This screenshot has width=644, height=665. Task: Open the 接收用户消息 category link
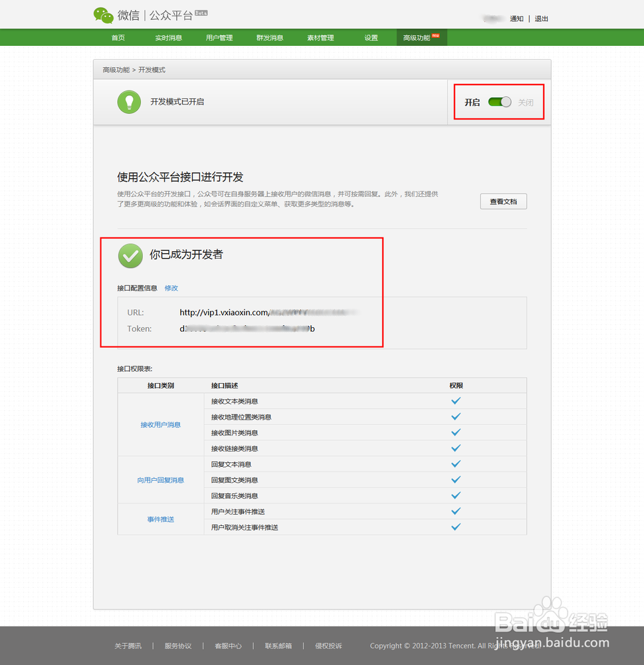click(x=160, y=424)
